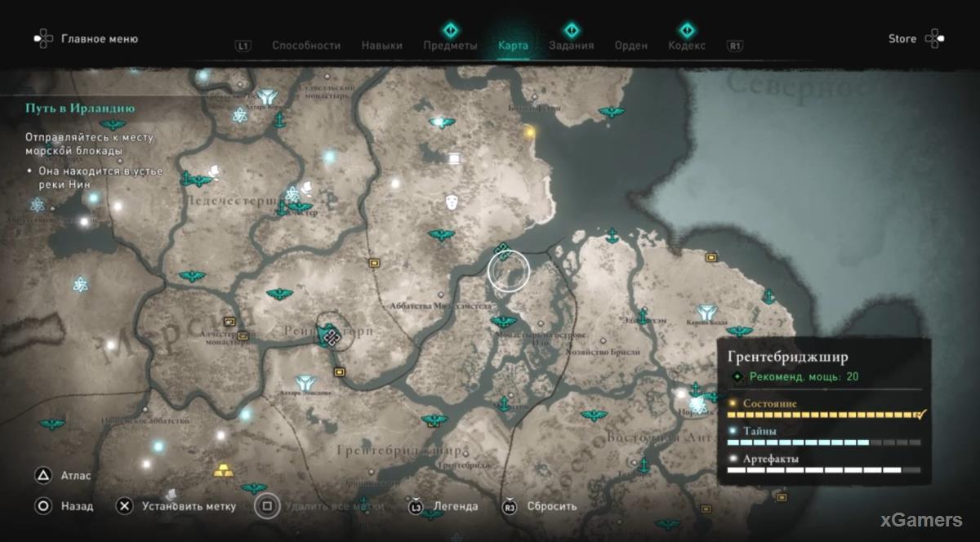This screenshot has height=542, width=980.
Task: Select the circular map cursor
Action: (x=509, y=273)
